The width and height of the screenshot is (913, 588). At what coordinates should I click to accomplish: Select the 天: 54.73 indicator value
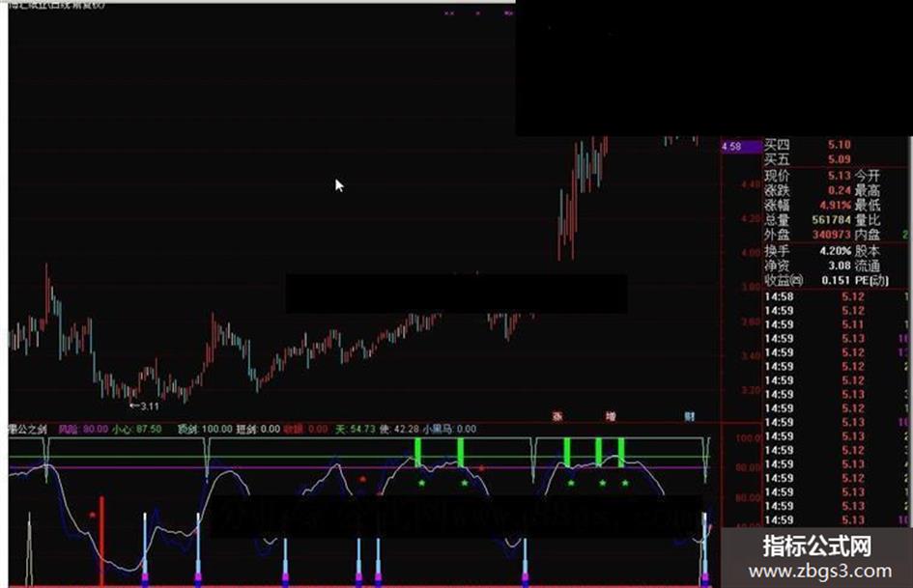tap(356, 429)
